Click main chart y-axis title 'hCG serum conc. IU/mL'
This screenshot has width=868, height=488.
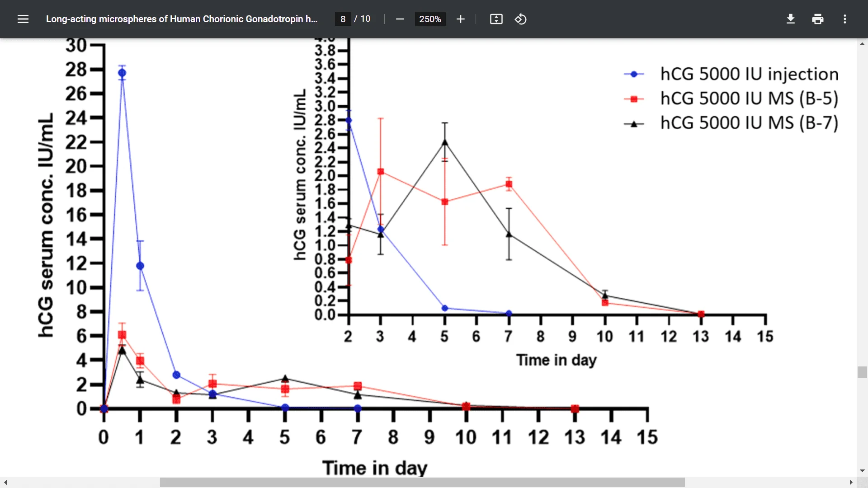(x=46, y=225)
